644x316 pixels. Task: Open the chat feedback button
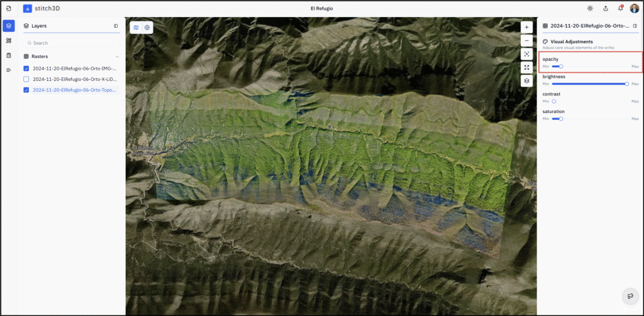pyautogui.click(x=629, y=297)
